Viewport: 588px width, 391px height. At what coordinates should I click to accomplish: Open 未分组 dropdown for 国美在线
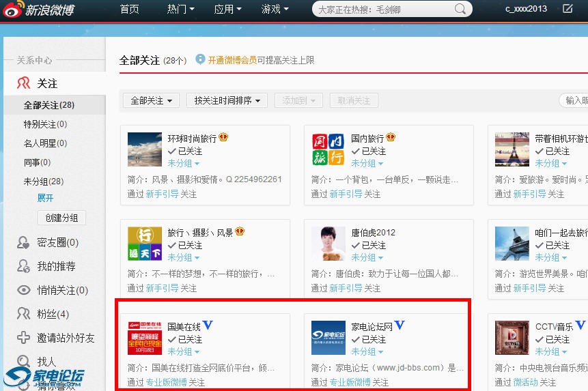pos(184,351)
